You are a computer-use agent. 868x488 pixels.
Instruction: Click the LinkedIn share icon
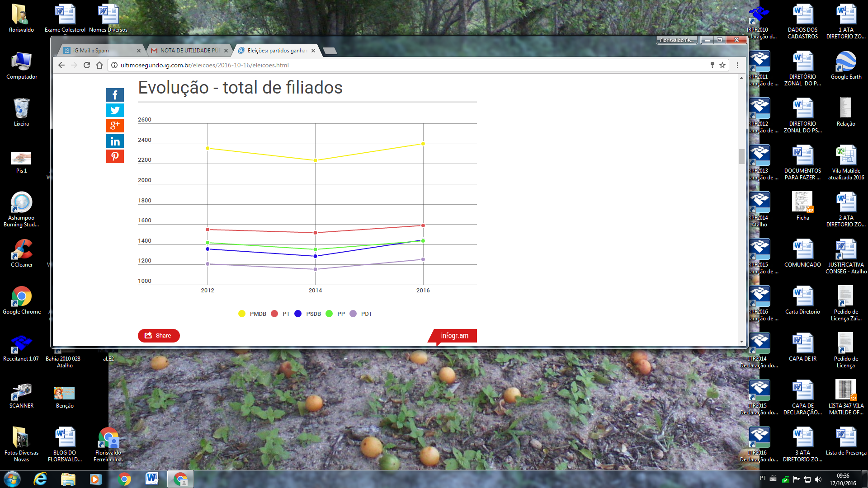point(115,141)
